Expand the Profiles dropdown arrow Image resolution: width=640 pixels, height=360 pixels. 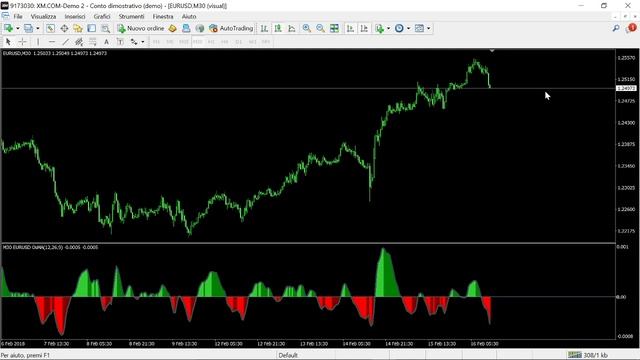pyautogui.click(x=38, y=29)
